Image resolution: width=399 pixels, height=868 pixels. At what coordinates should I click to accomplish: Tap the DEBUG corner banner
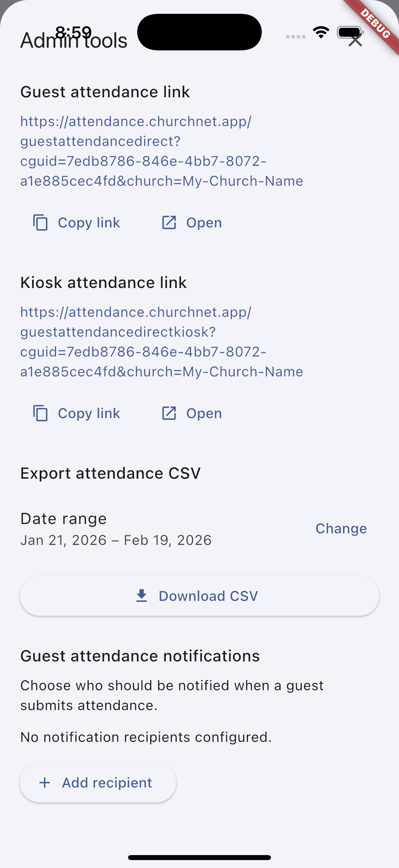376,24
